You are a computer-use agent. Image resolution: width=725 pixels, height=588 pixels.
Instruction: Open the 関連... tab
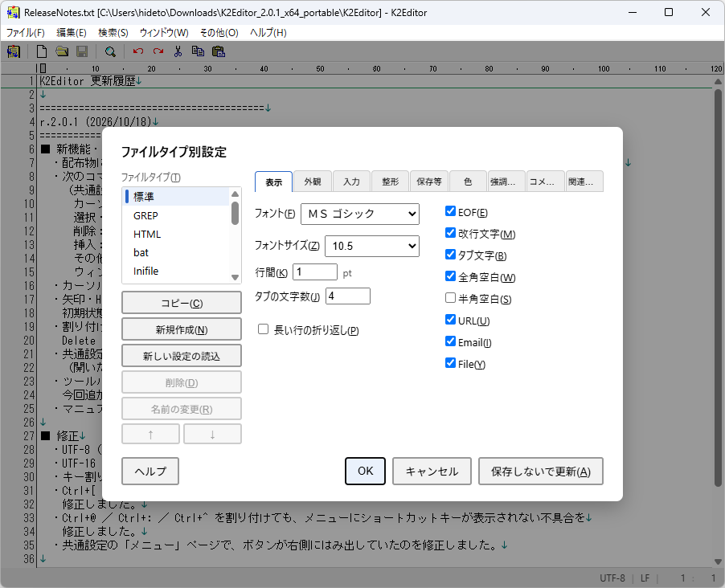point(584,182)
